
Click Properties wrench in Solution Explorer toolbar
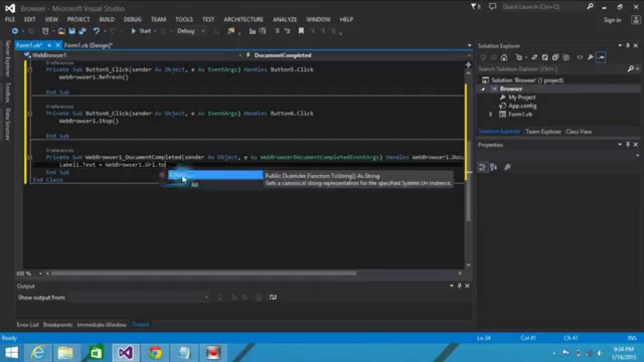590,57
